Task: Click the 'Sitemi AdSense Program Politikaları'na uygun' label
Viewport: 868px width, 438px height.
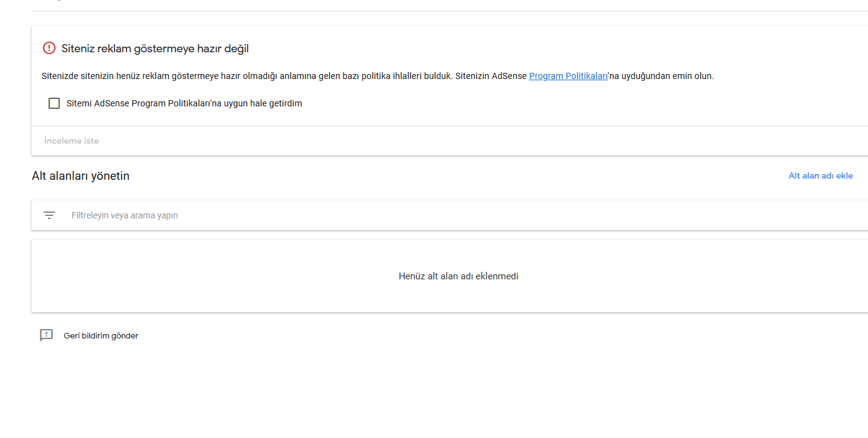Action: pyautogui.click(x=184, y=103)
